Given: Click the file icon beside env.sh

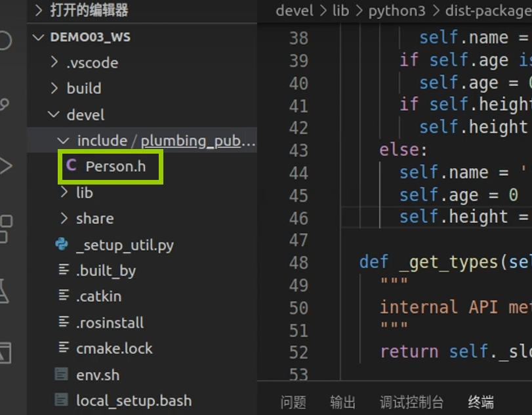Looking at the screenshot, I should point(62,375).
